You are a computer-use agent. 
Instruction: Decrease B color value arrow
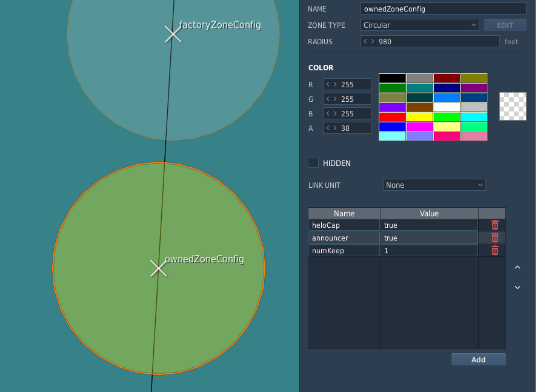pos(328,113)
